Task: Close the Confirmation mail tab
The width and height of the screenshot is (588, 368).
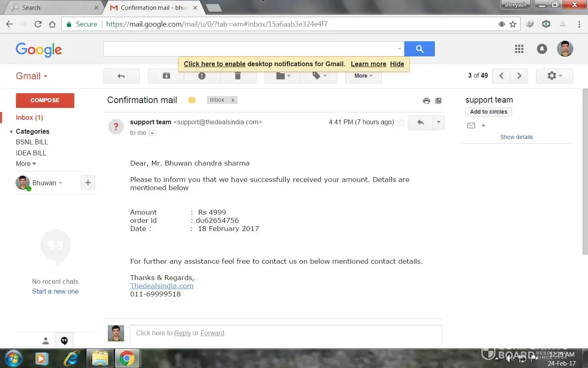Action: [x=195, y=8]
